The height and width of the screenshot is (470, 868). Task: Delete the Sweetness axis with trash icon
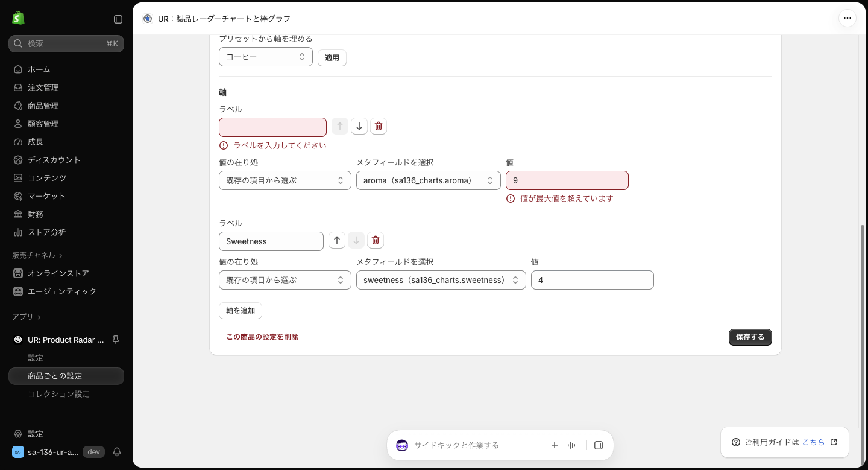pyautogui.click(x=376, y=240)
